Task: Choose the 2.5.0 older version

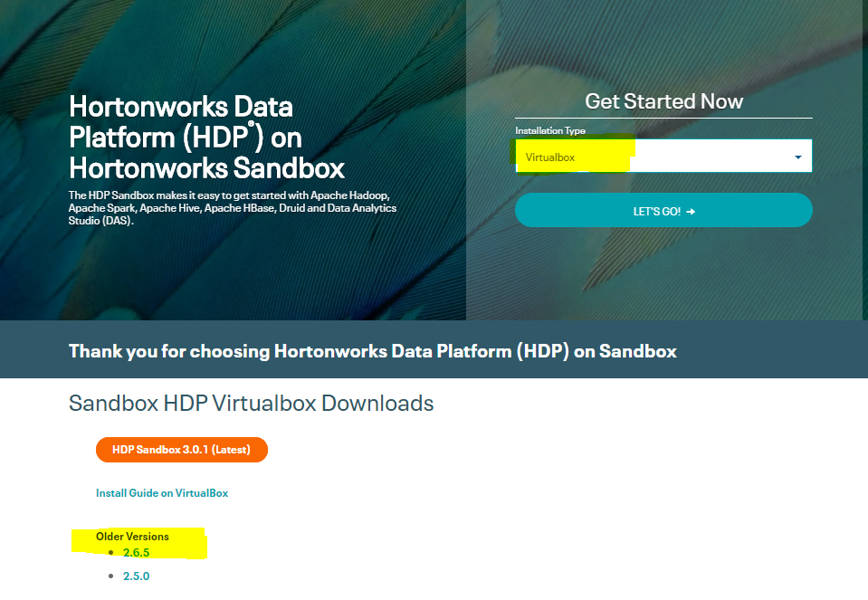Action: click(136, 576)
